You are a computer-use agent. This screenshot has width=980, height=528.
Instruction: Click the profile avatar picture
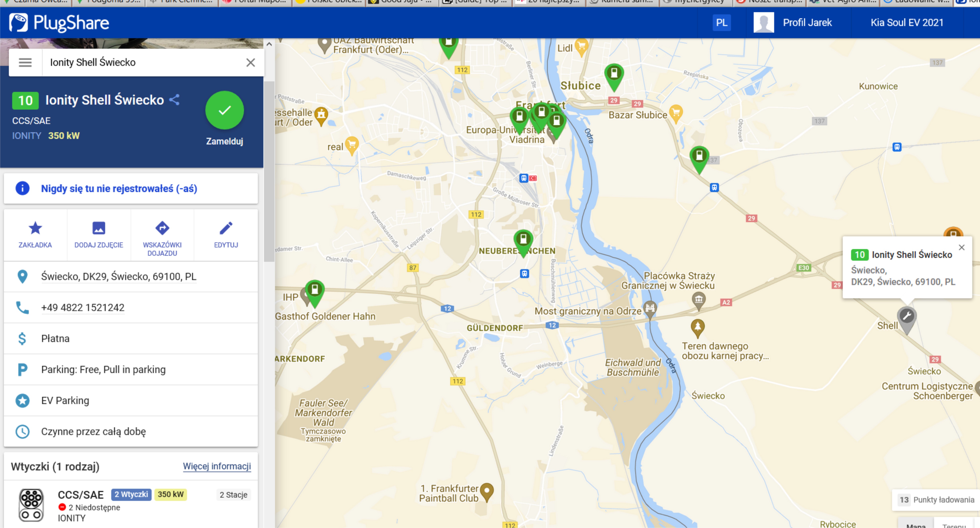coord(763,23)
